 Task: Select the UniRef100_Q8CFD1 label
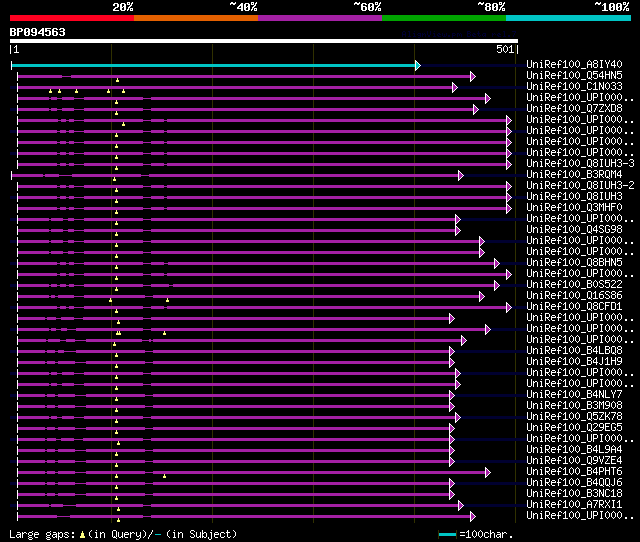pyautogui.click(x=574, y=307)
